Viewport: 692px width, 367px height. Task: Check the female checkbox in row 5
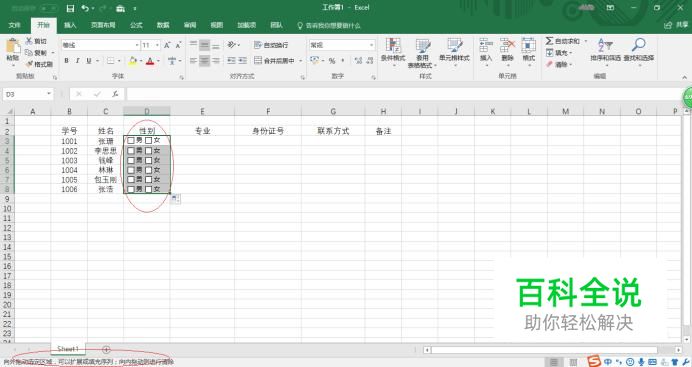point(149,160)
